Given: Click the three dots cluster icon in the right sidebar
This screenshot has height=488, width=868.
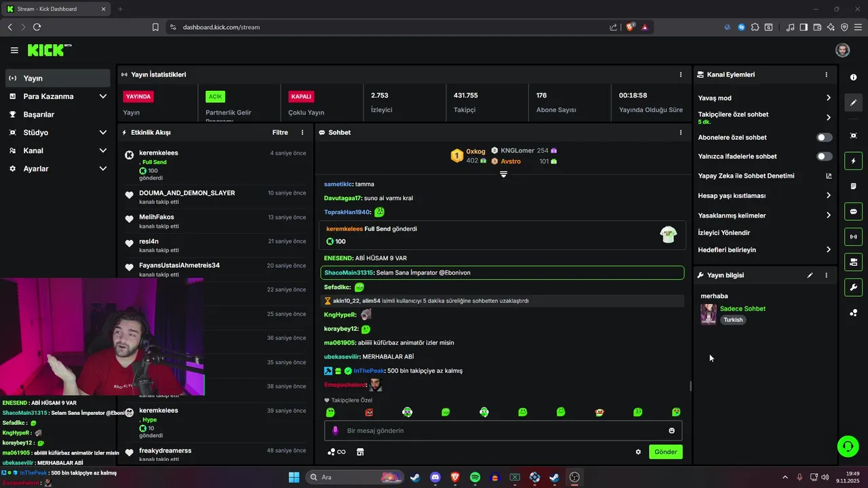Looking at the screenshot, I should coord(853,312).
